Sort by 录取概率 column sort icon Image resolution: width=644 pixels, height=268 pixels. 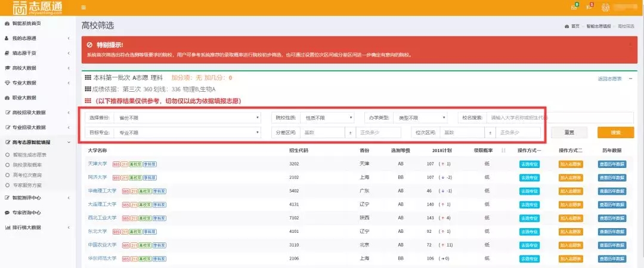[503, 151]
